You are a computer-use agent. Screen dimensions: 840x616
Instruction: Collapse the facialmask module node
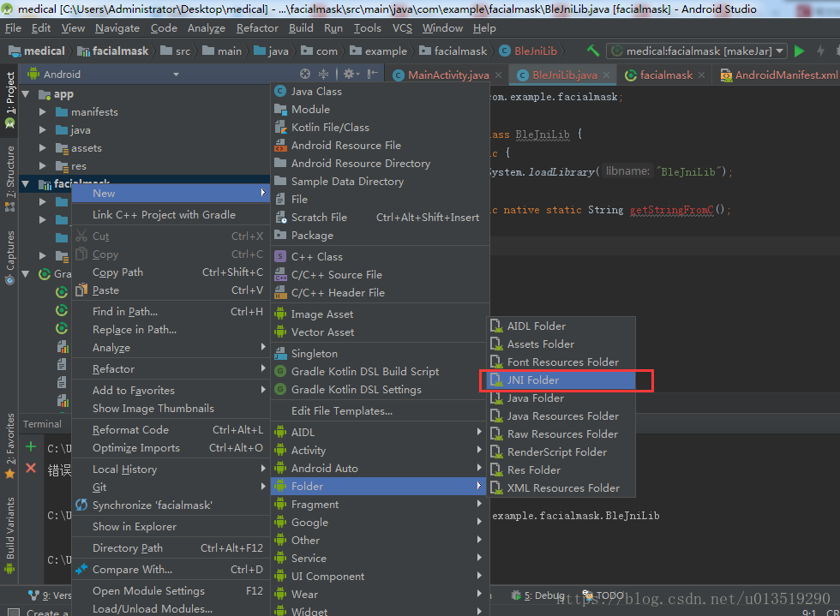click(25, 183)
